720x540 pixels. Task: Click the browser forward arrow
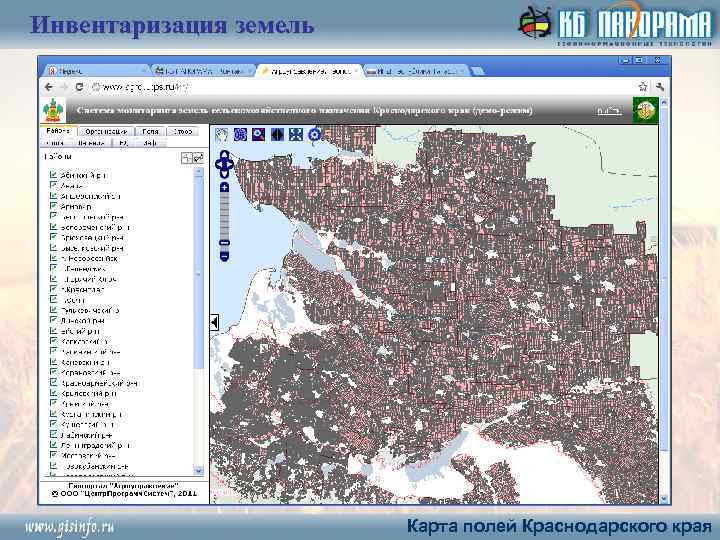click(x=64, y=87)
